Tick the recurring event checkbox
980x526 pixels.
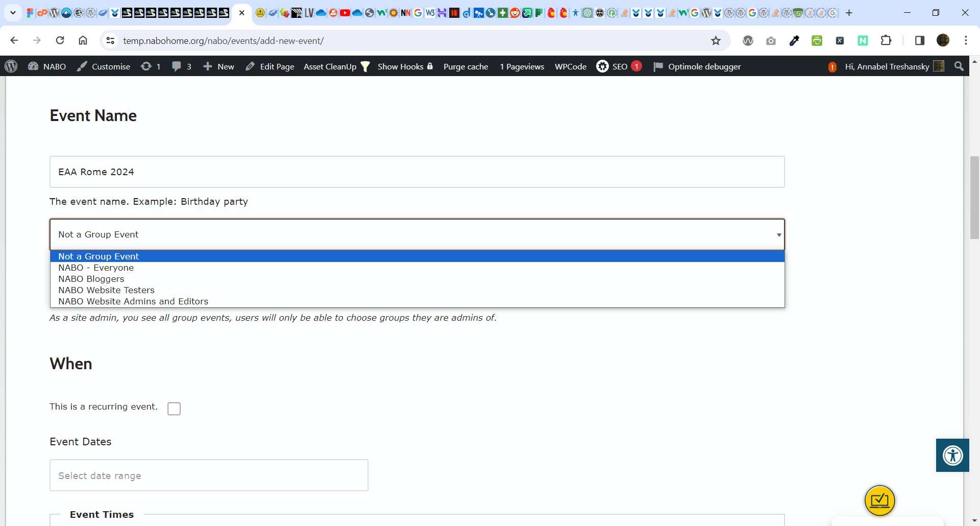(174, 409)
